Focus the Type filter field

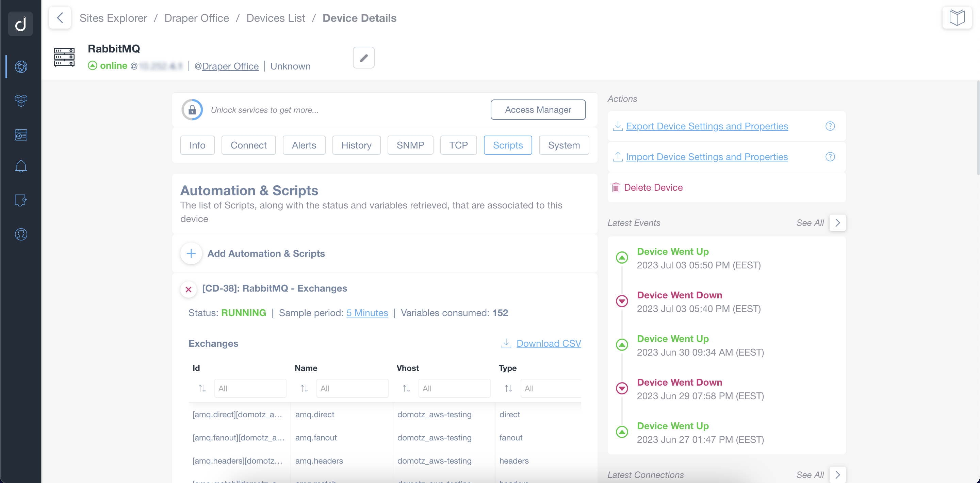pyautogui.click(x=551, y=388)
